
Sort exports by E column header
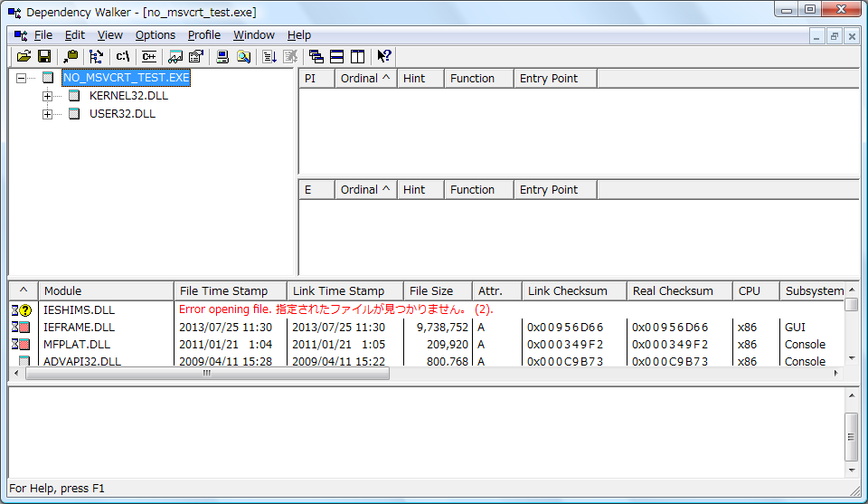[316, 190]
